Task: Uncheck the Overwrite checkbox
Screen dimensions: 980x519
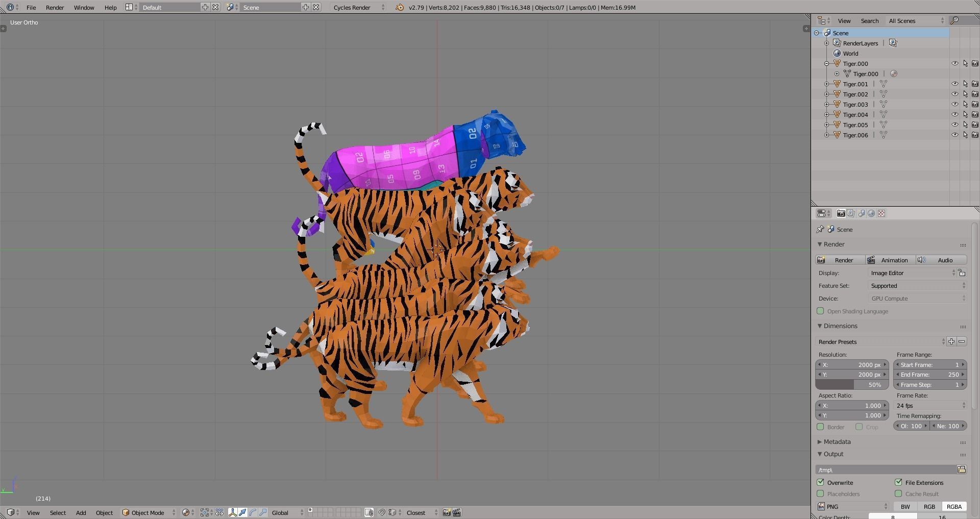Action: pos(821,482)
